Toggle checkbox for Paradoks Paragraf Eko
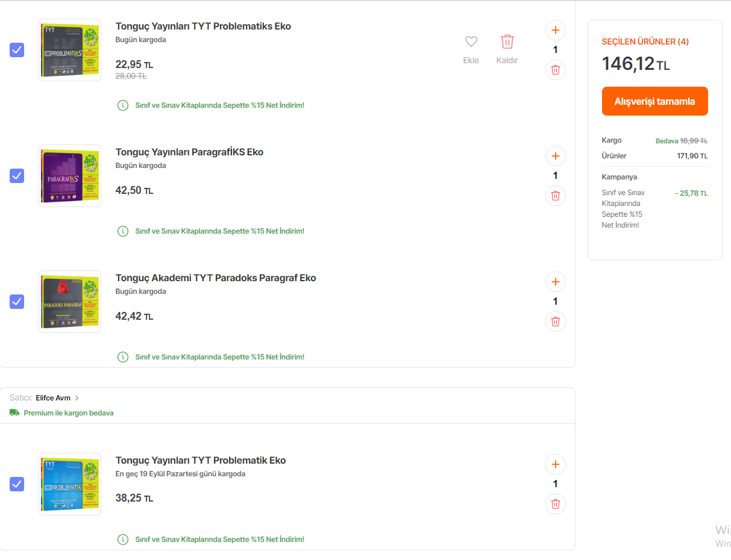 [x=17, y=302]
